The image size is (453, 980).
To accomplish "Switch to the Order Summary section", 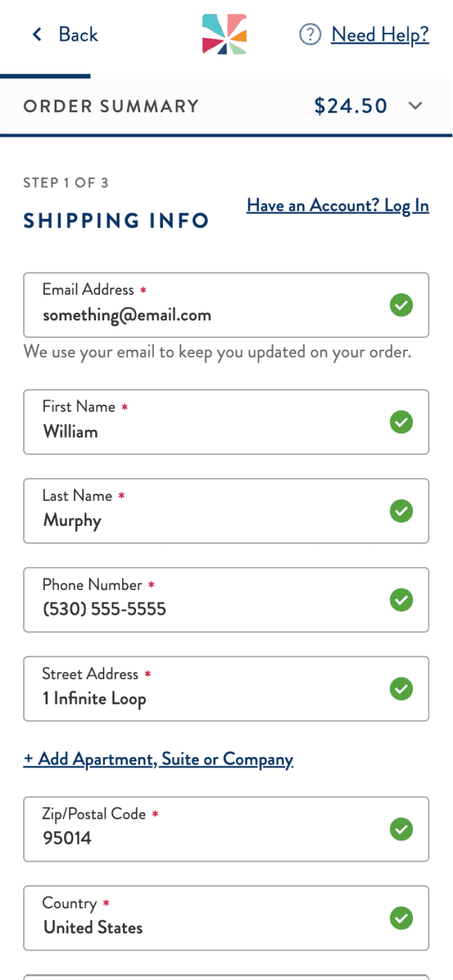I will pos(111,106).
